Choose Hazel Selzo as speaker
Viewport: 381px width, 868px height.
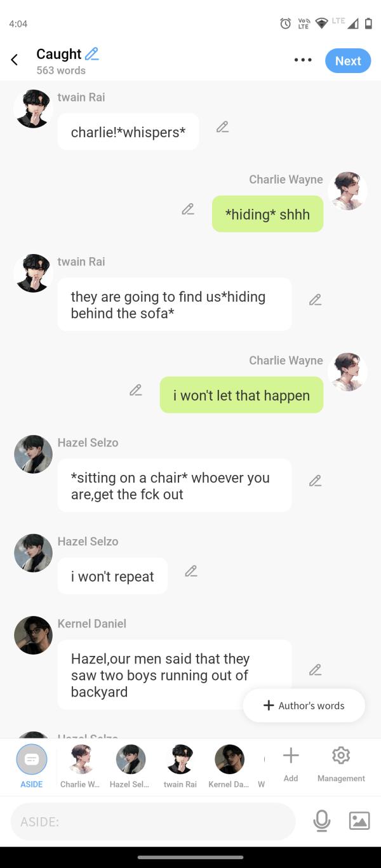click(x=130, y=766)
